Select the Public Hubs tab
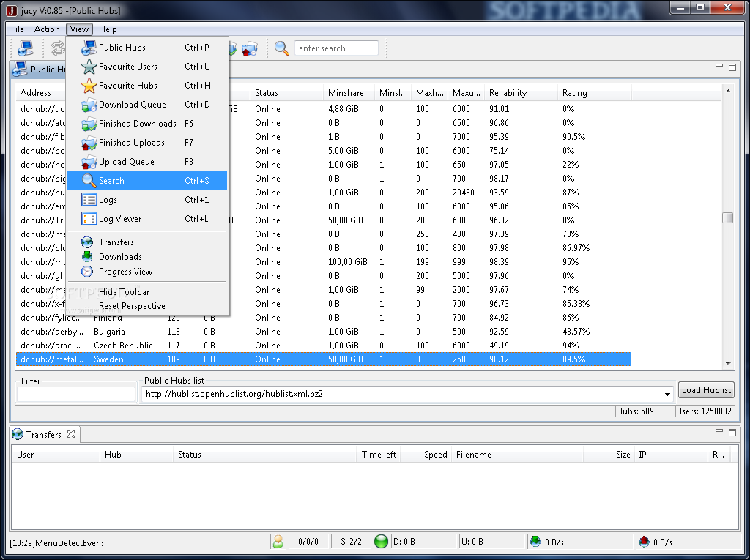Viewport: 750px width, 560px height. pyautogui.click(x=38, y=70)
